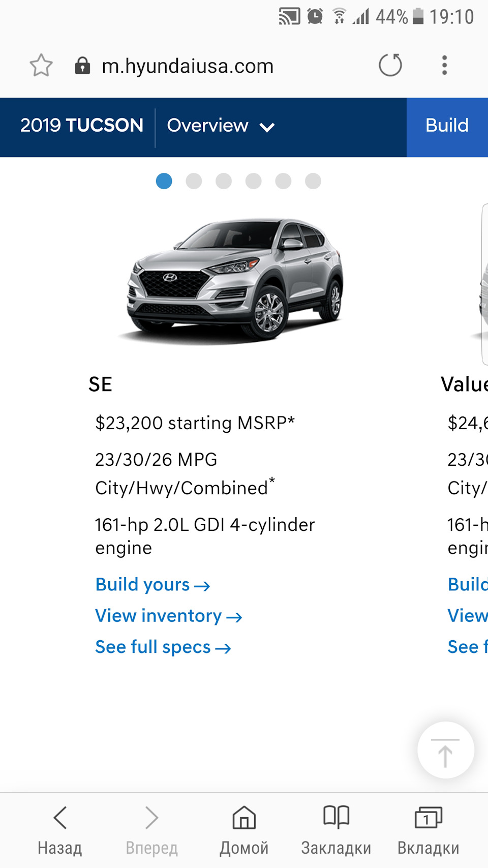This screenshot has height=868, width=488.
Task: Select the last carousel dot
Action: tap(313, 181)
